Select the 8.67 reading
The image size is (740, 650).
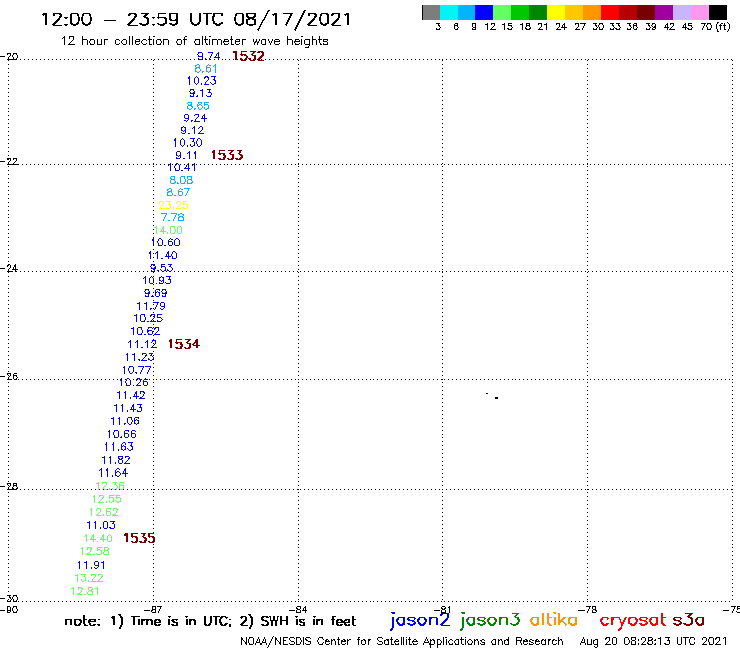pyautogui.click(x=178, y=192)
